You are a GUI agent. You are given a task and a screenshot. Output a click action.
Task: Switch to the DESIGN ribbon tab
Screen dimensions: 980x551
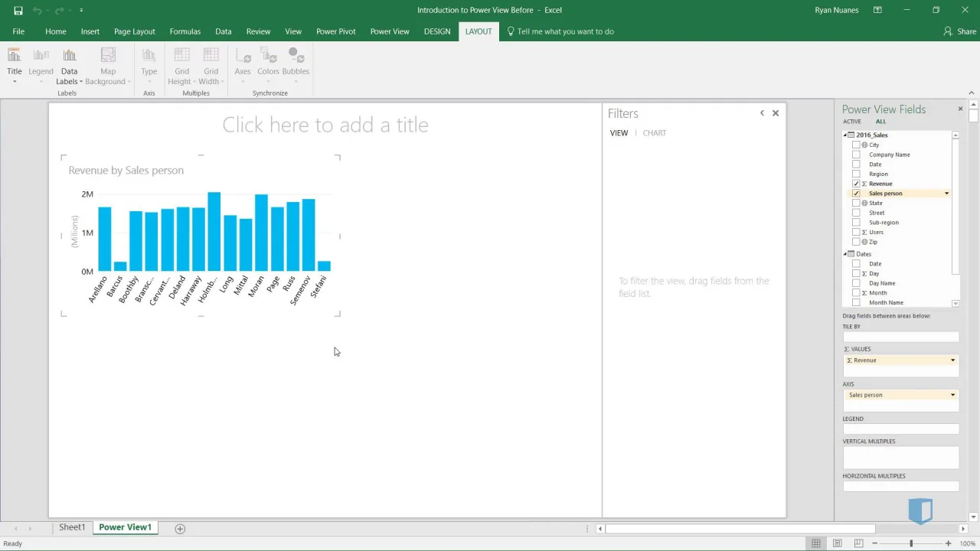(437, 31)
